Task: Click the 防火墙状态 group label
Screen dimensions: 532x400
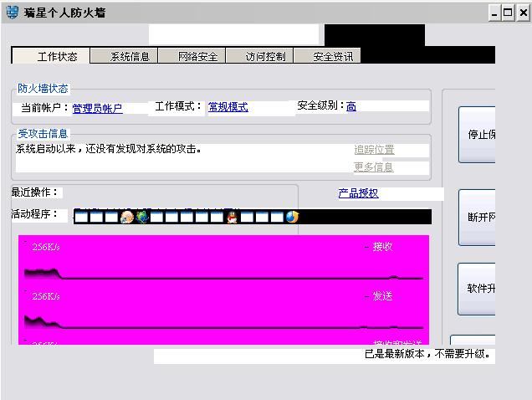Action: tap(43, 89)
